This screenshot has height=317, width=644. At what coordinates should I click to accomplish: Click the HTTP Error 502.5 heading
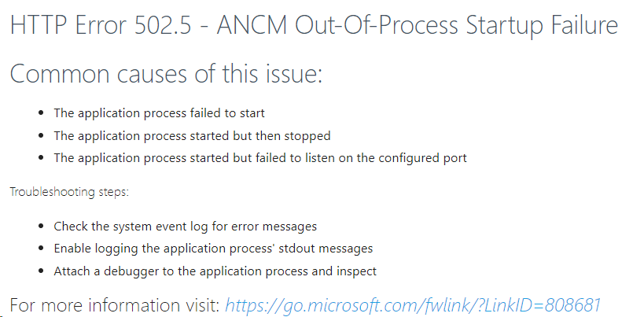(315, 25)
